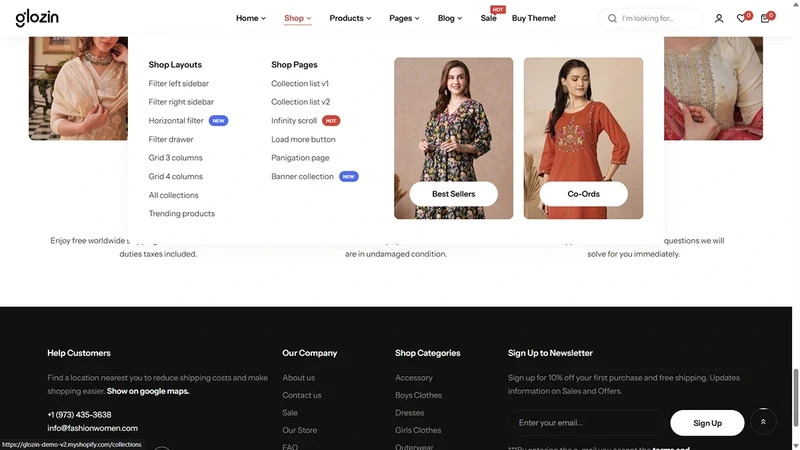Click Show on google maps link
Image resolution: width=800 pixels, height=450 pixels.
pyautogui.click(x=148, y=391)
